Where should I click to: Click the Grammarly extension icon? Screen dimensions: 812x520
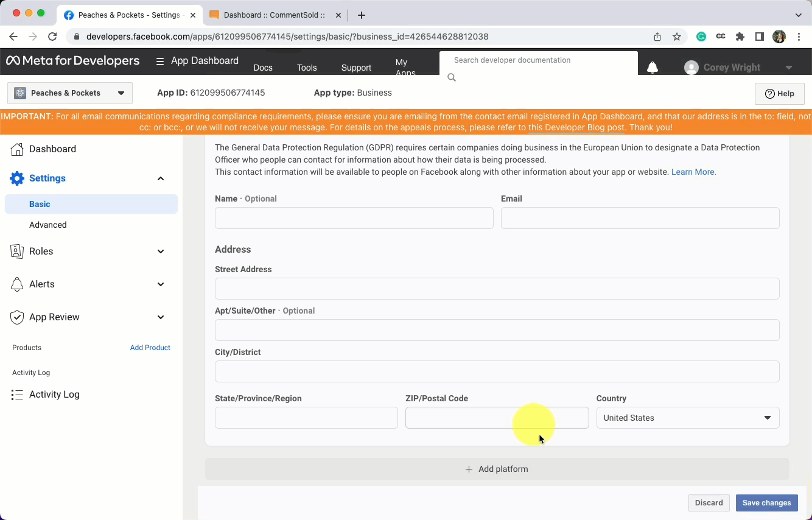(701, 37)
